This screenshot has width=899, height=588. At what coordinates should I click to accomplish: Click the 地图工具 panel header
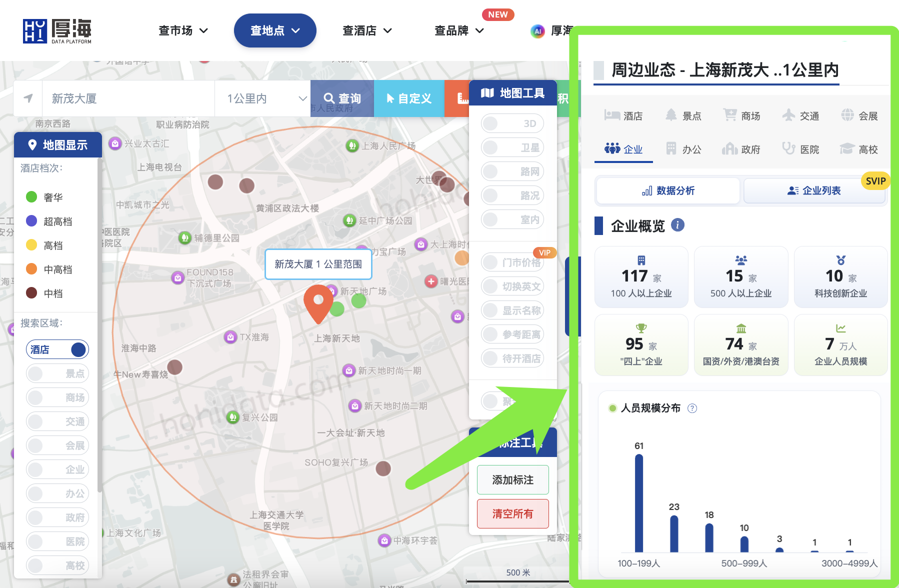[513, 93]
